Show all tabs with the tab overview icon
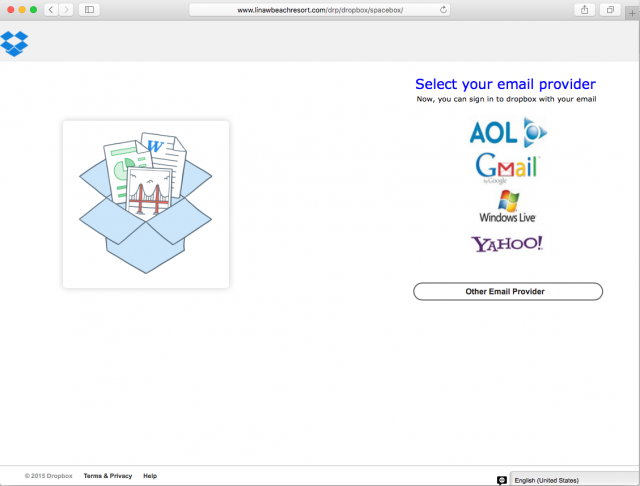The width and height of the screenshot is (640, 486). (610, 9)
